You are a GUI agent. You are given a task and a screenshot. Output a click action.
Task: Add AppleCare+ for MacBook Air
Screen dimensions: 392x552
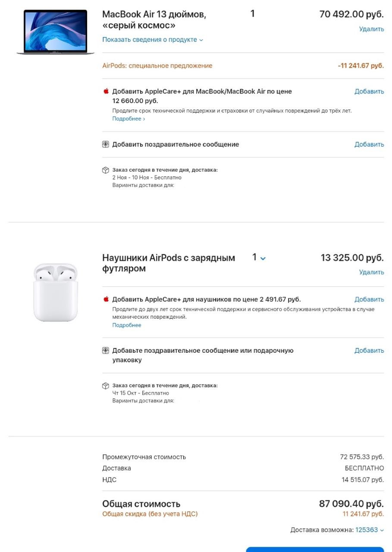pos(369,91)
